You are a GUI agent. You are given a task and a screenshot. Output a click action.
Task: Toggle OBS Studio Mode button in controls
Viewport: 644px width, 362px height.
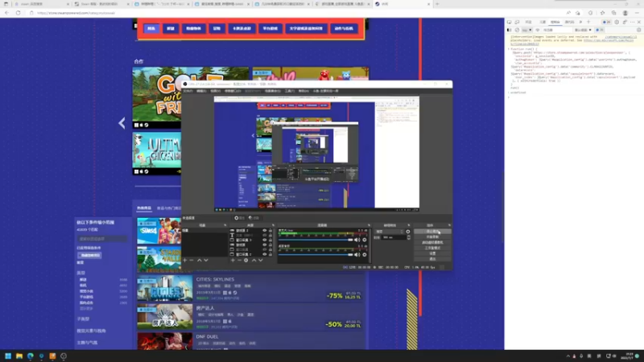(432, 248)
